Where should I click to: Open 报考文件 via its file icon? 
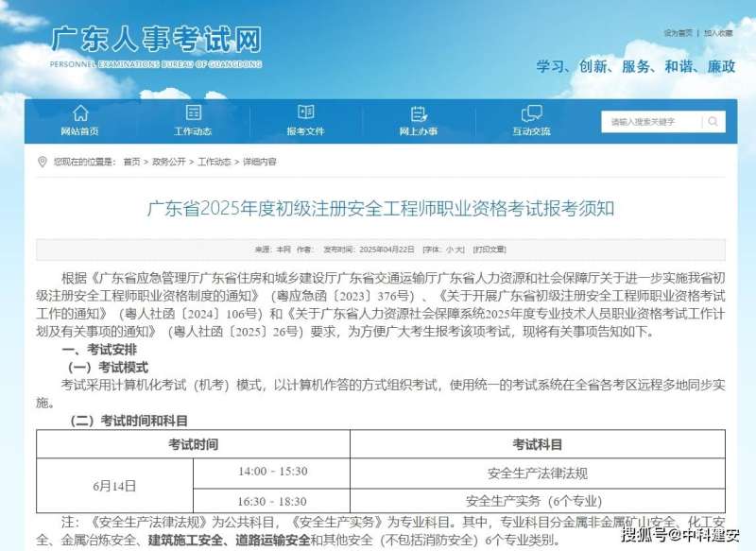pos(304,111)
